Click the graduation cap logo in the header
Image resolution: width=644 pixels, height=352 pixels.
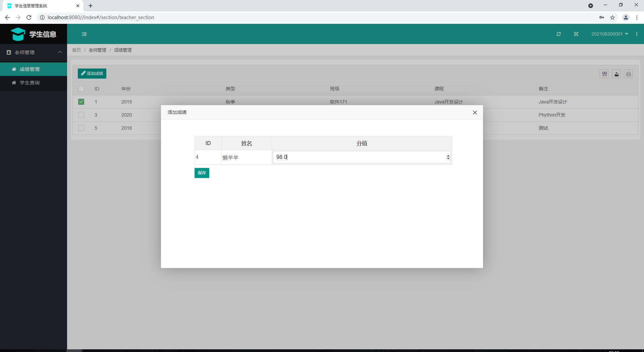(x=18, y=34)
